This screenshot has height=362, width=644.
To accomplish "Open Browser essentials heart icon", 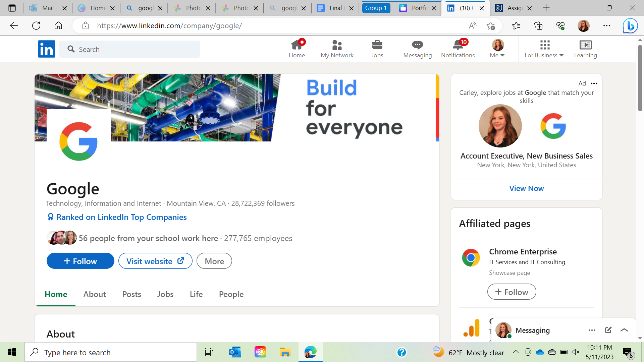I will [x=560, y=25].
